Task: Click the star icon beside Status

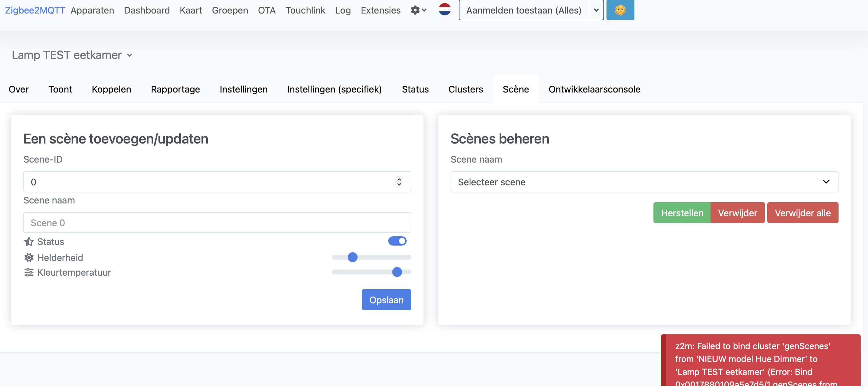Action: click(x=29, y=242)
